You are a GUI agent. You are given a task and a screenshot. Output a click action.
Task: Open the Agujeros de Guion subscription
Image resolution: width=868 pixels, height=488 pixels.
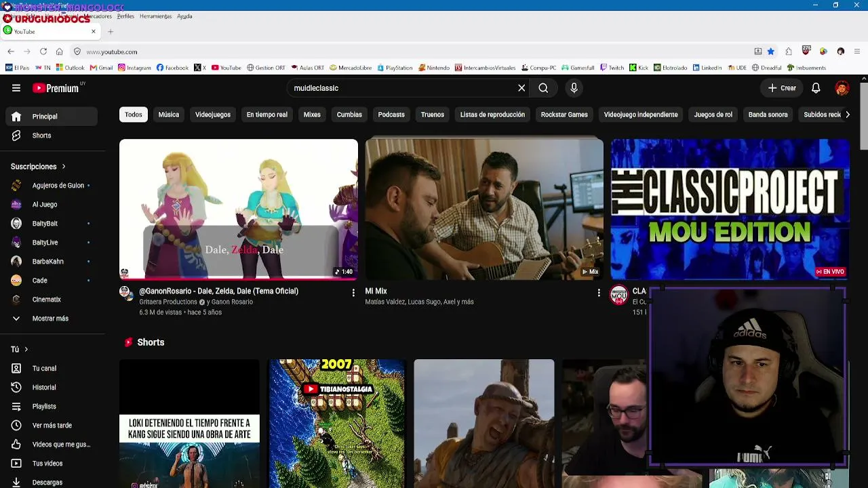[52, 186]
